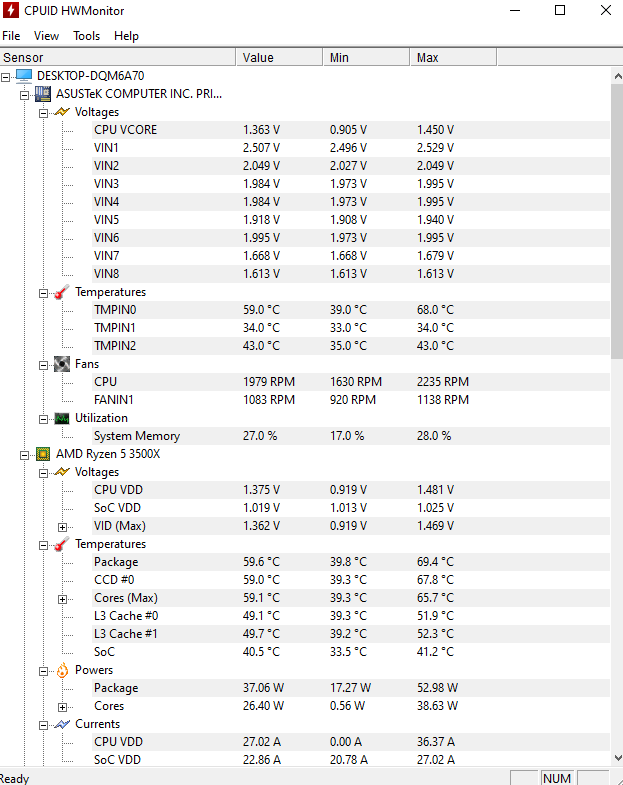Viewport: 623px width, 785px height.
Task: Click the ASUSTeK motherboard icon
Action: (43, 94)
